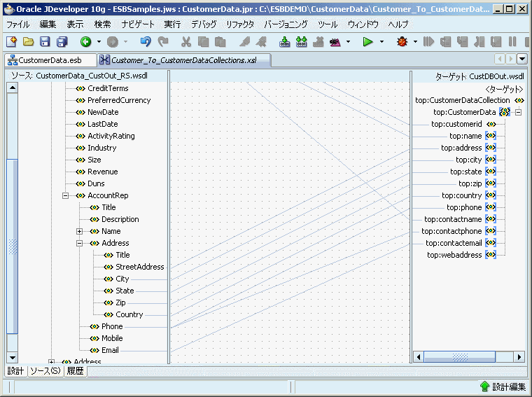Click the source tree scroll down arrow
This screenshot has width=532, height=397.
pos(13,357)
